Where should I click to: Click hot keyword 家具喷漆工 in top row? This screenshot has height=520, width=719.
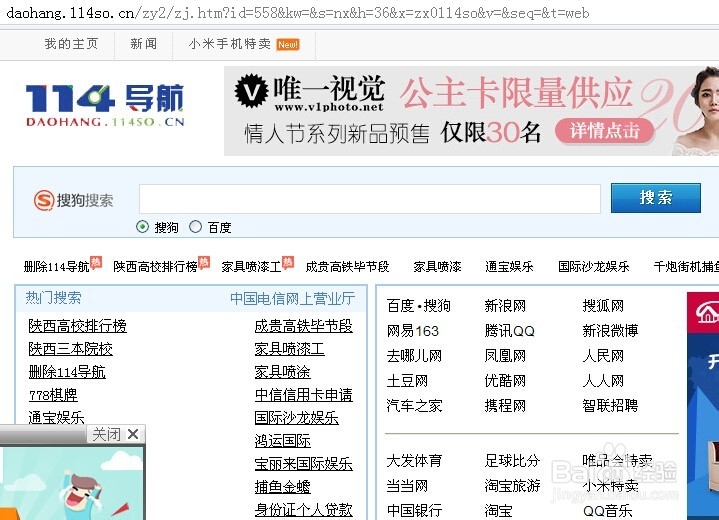pyautogui.click(x=251, y=266)
